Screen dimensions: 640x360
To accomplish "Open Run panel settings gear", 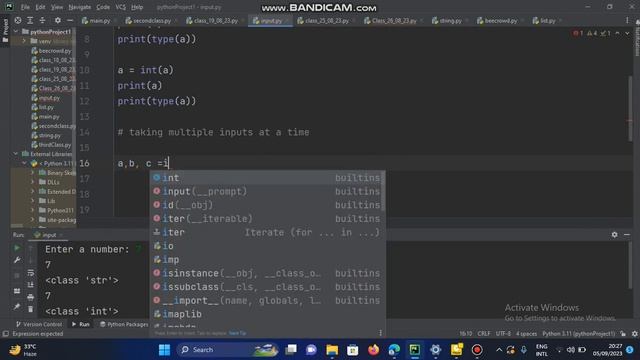I will [614, 235].
